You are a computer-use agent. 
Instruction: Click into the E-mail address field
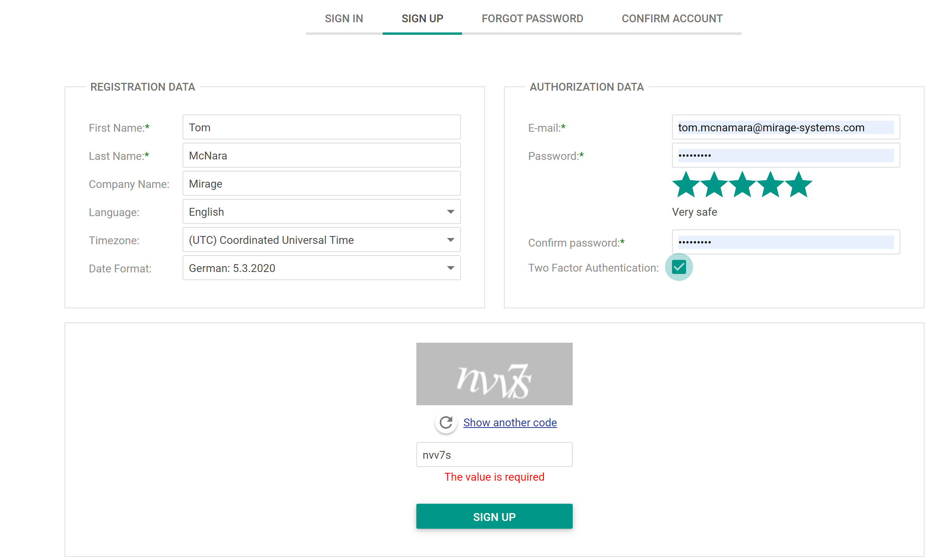point(785,127)
